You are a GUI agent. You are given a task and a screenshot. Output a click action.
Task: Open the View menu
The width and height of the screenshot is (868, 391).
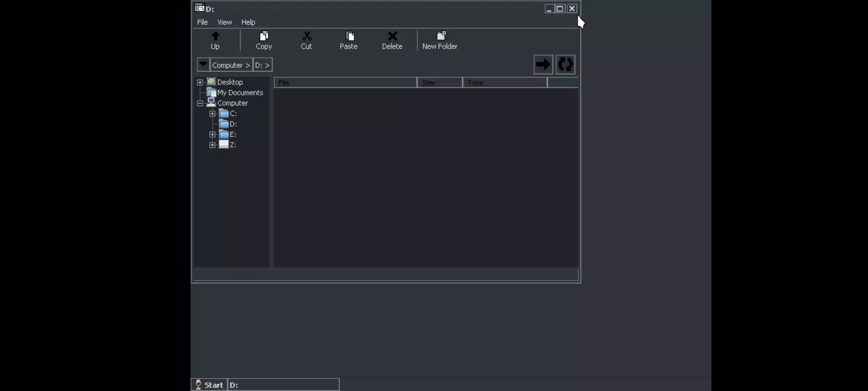[225, 22]
